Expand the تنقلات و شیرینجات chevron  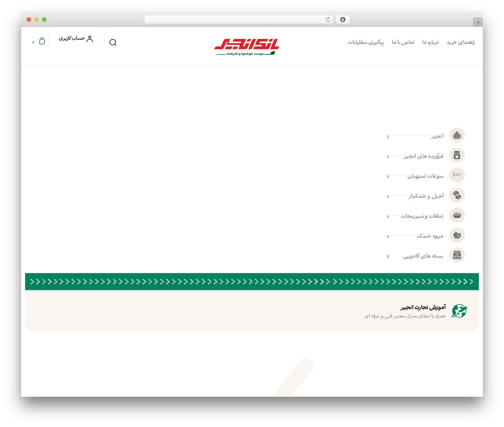tap(388, 217)
